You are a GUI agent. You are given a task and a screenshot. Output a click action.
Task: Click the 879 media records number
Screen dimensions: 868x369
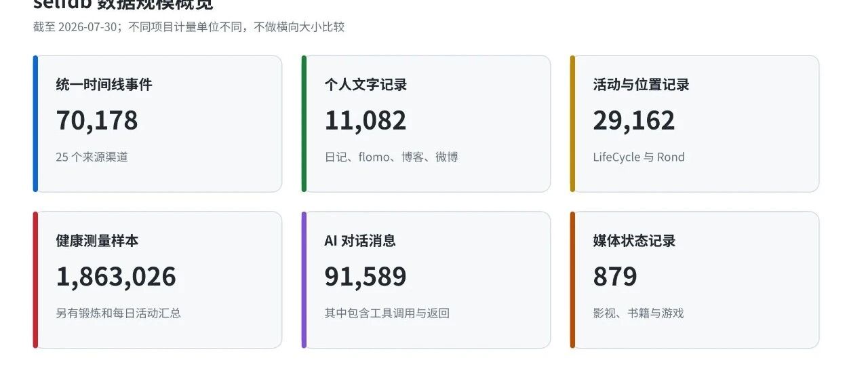tap(615, 276)
